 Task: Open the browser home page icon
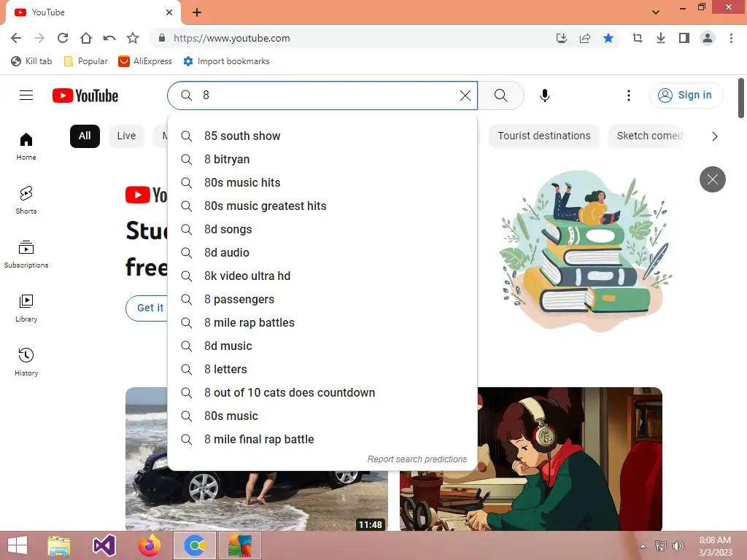pyautogui.click(x=86, y=38)
